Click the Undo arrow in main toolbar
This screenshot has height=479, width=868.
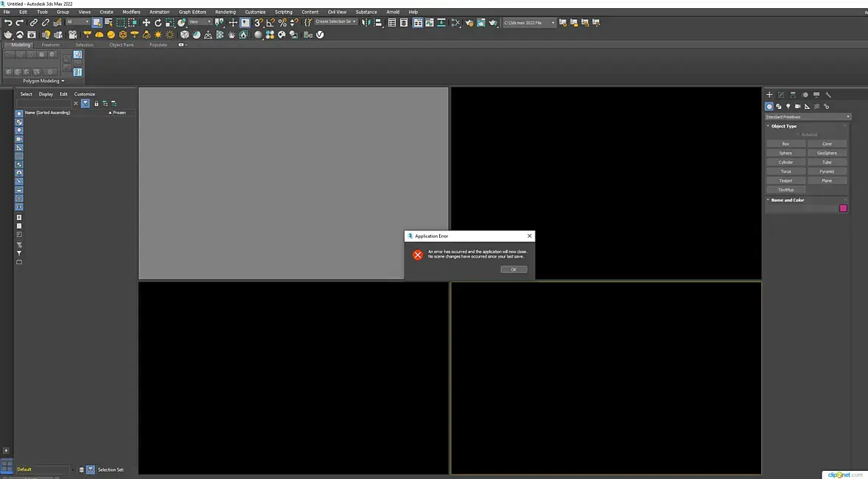pyautogui.click(x=8, y=23)
